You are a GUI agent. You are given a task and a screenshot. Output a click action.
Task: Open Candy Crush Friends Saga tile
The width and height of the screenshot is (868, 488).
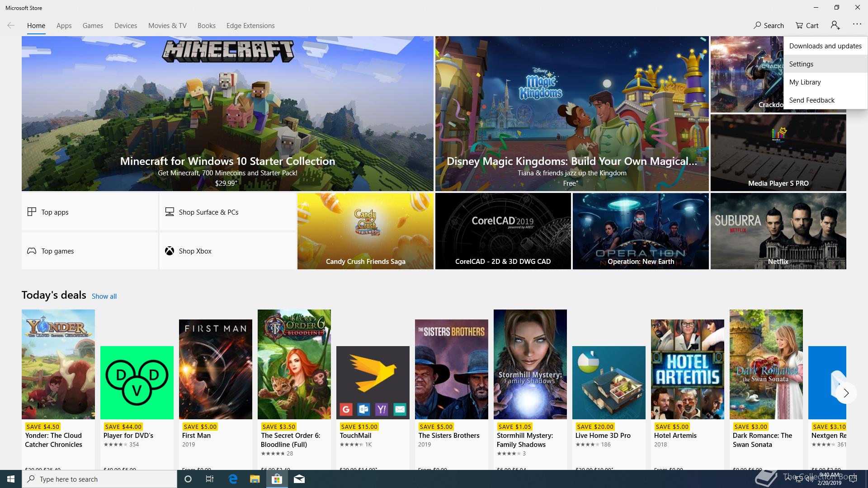coord(365,231)
